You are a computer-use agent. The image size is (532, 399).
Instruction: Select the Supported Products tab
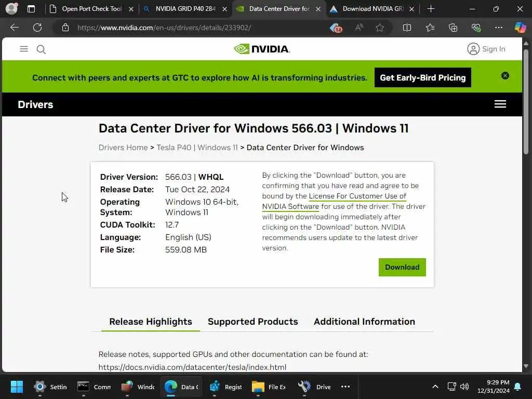[x=253, y=322]
